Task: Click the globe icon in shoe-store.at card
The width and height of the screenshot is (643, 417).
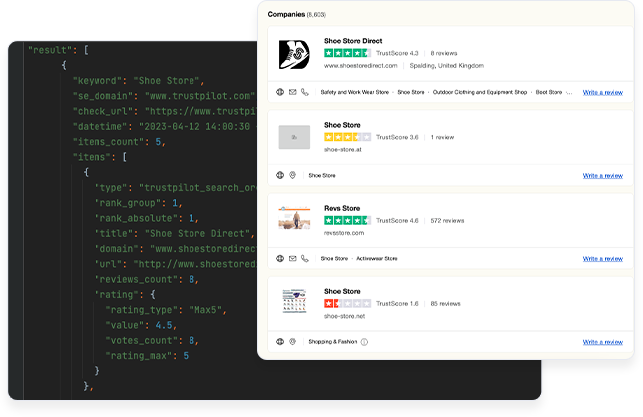Action: coord(280,175)
